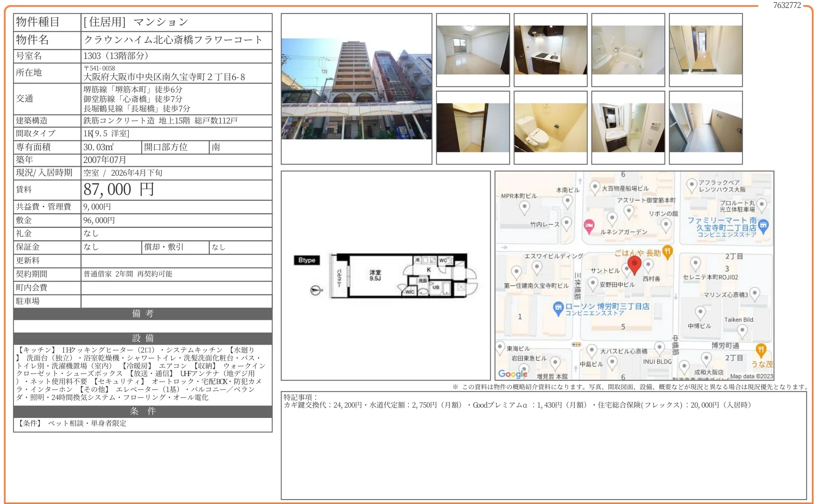Open the bathtub photo thumbnail
The width and height of the screenshot is (819, 504).
click(x=628, y=50)
